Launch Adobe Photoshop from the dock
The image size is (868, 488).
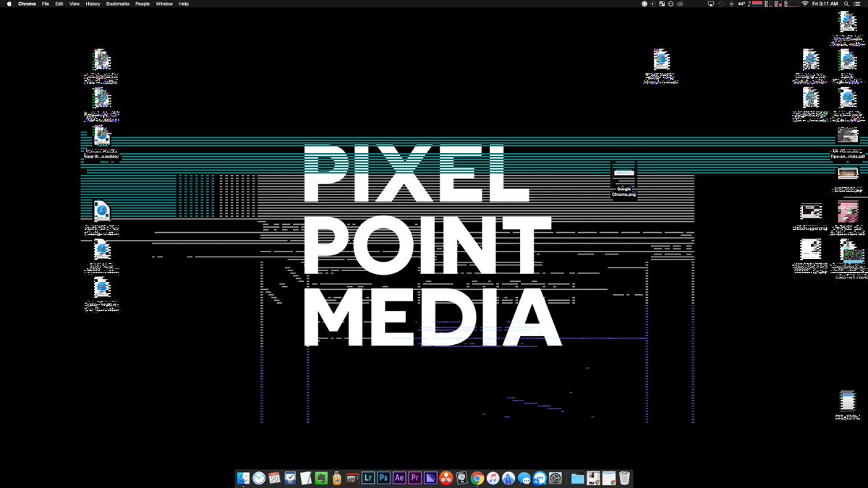click(x=383, y=478)
